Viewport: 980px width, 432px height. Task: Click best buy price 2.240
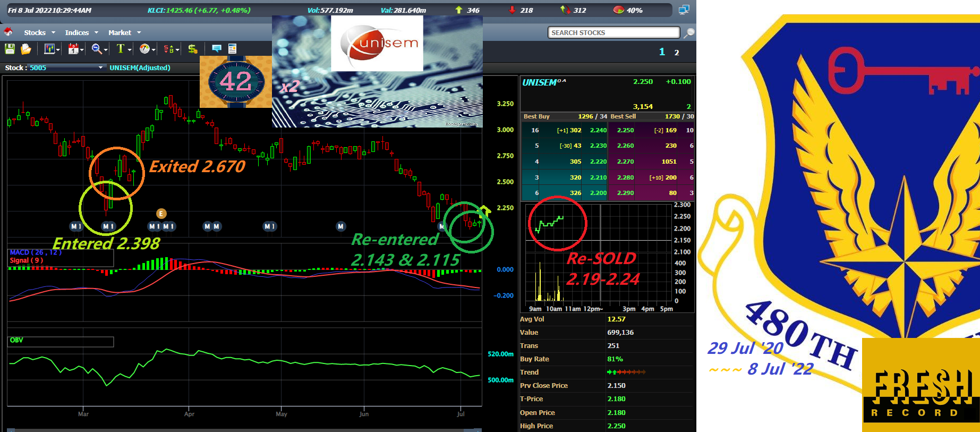(x=598, y=130)
